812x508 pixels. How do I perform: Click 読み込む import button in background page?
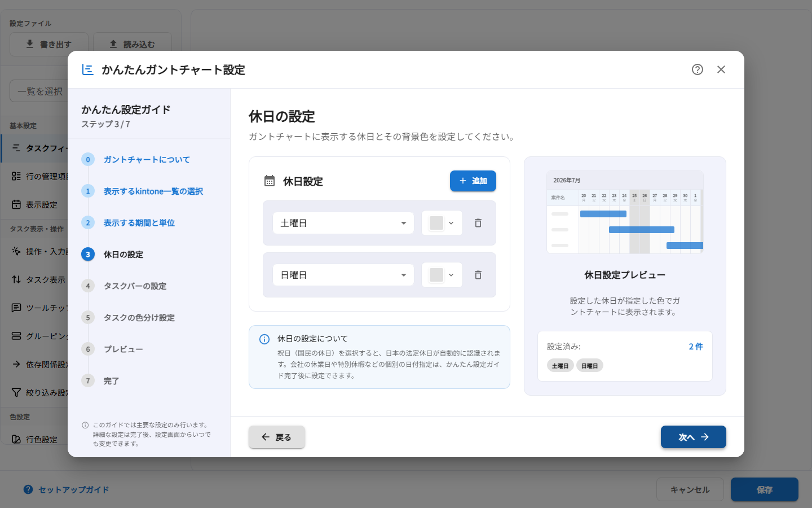tap(133, 44)
